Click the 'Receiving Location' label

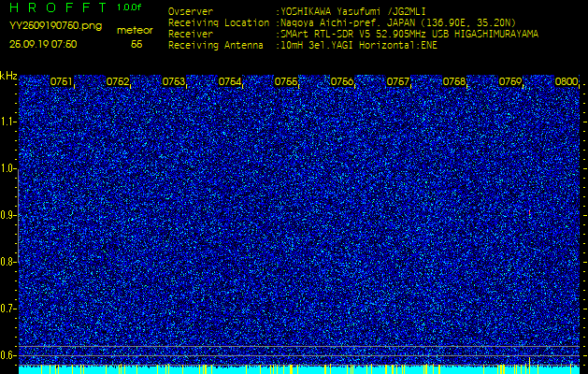(219, 22)
